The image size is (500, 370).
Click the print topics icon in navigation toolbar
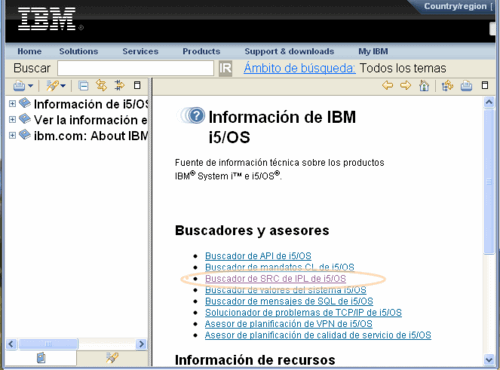click(19, 86)
